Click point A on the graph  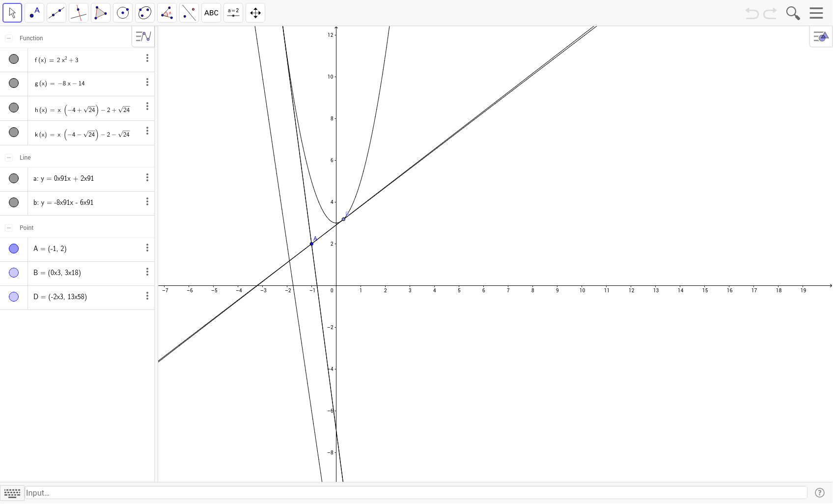pos(311,244)
